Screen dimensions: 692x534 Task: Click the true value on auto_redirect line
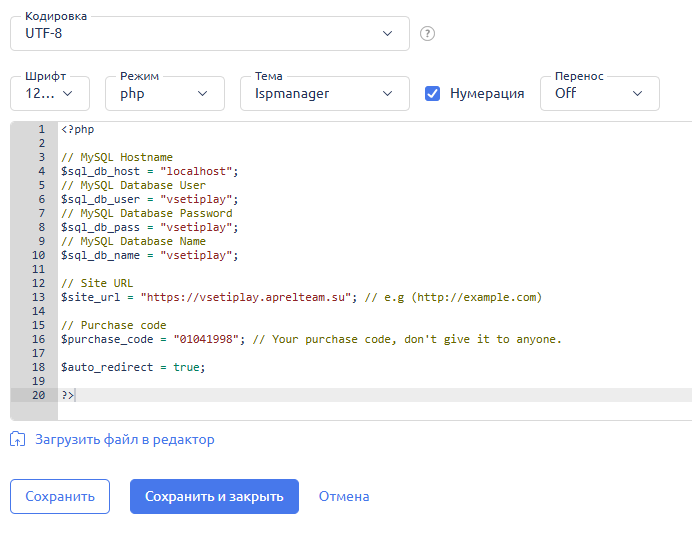tap(186, 367)
